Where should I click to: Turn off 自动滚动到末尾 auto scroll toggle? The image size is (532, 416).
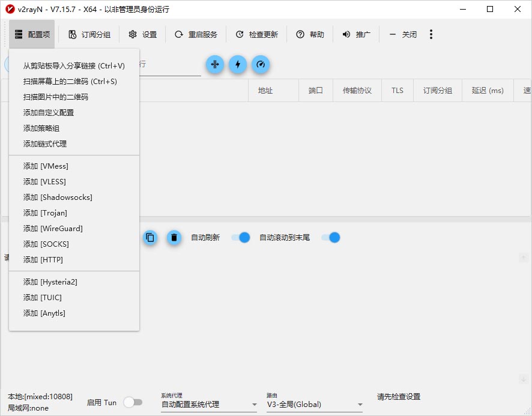coord(330,237)
